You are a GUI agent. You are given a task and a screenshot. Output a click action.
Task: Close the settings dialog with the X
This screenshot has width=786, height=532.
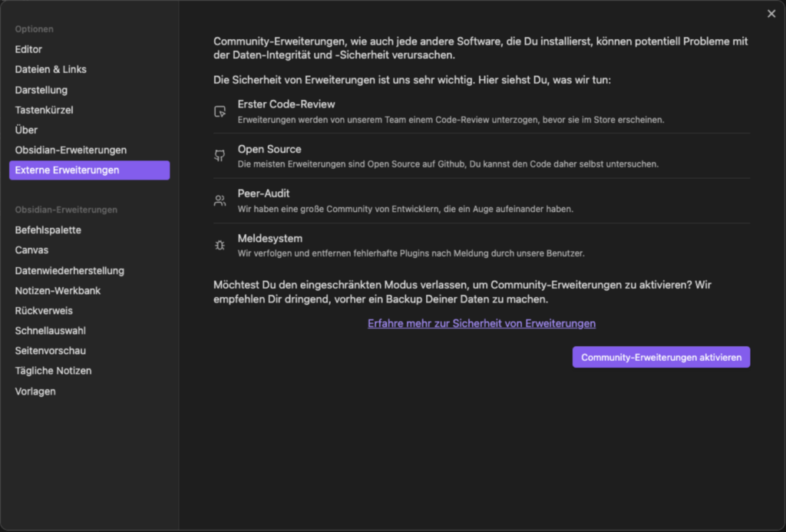771,14
